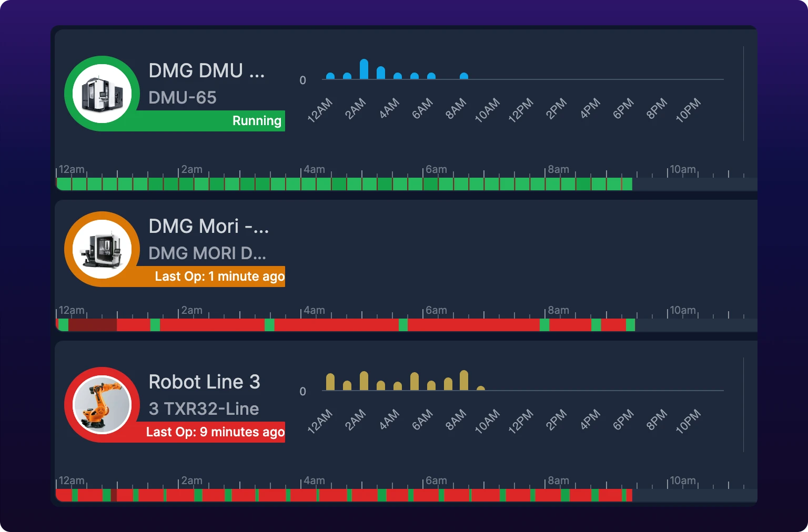Image resolution: width=808 pixels, height=532 pixels.
Task: Click the green Running status badge
Action: pos(257,121)
